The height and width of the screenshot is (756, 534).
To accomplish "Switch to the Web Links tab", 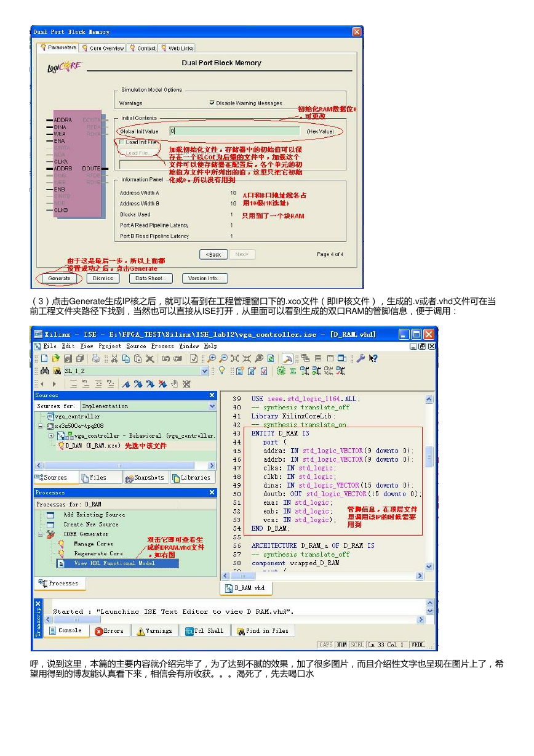I will coord(177,48).
